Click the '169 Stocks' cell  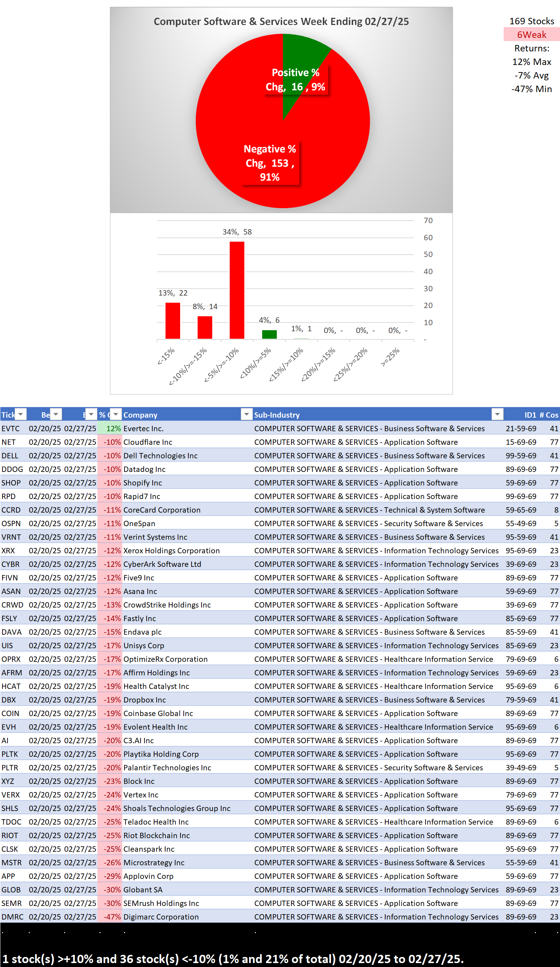(531, 21)
